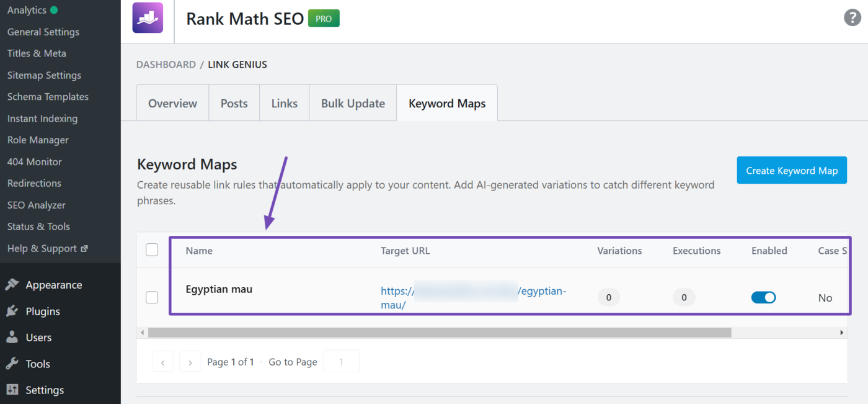
Task: Open the Bulk Update tab
Action: coord(353,104)
